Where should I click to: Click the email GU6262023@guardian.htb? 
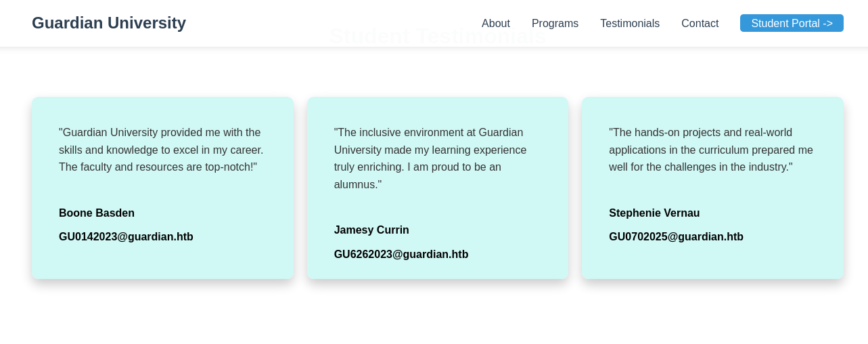tap(401, 255)
